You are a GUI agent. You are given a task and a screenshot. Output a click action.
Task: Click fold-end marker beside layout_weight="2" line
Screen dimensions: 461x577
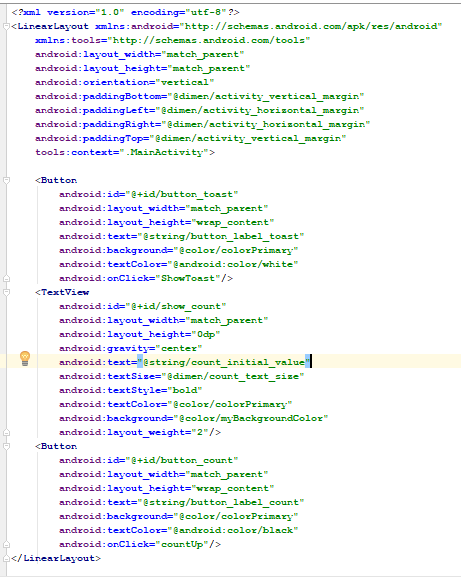(6, 432)
